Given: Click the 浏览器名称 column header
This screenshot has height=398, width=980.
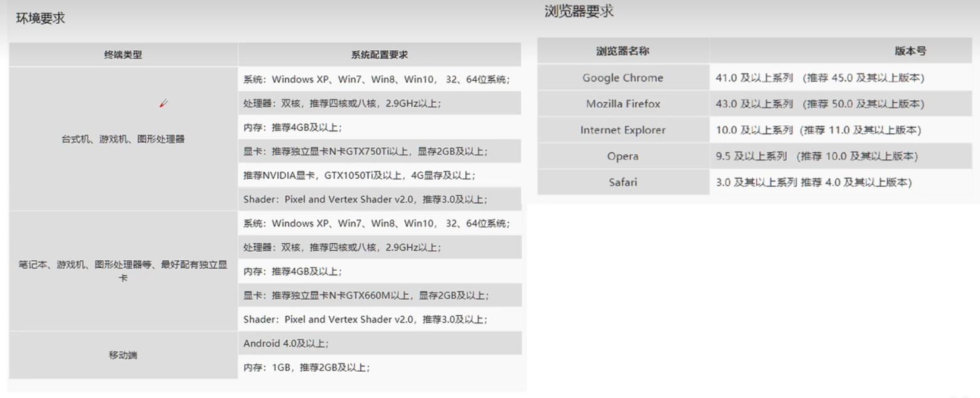Looking at the screenshot, I should [x=623, y=51].
